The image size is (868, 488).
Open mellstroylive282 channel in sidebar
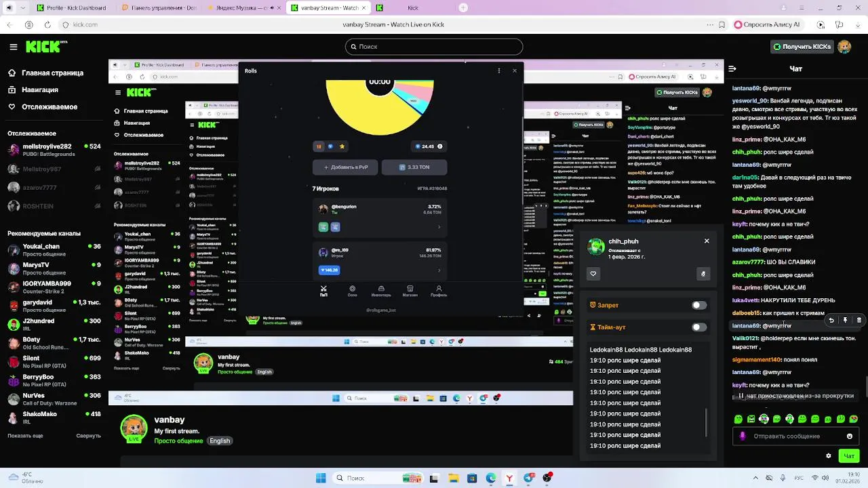54,150
